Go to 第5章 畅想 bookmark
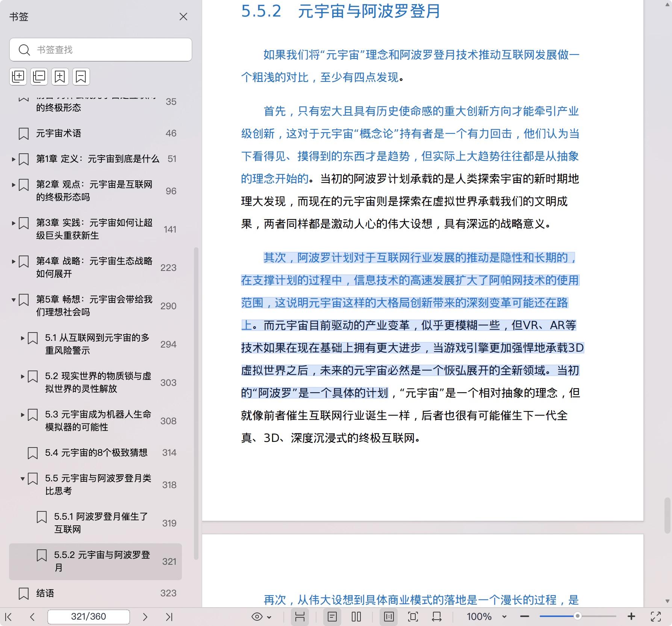The height and width of the screenshot is (626, 672). (x=94, y=306)
